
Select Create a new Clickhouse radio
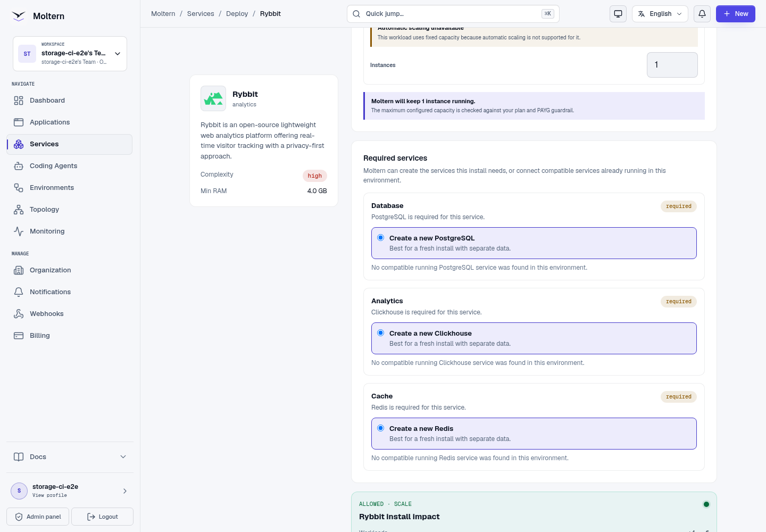381,333
